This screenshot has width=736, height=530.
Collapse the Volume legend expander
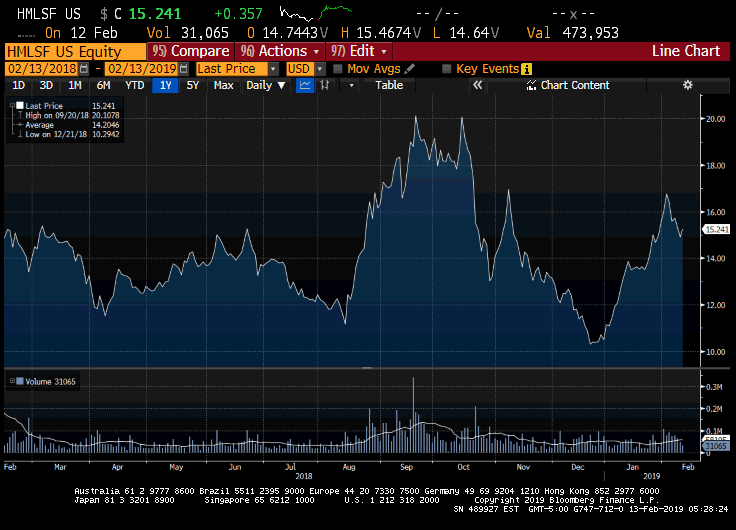13,381
